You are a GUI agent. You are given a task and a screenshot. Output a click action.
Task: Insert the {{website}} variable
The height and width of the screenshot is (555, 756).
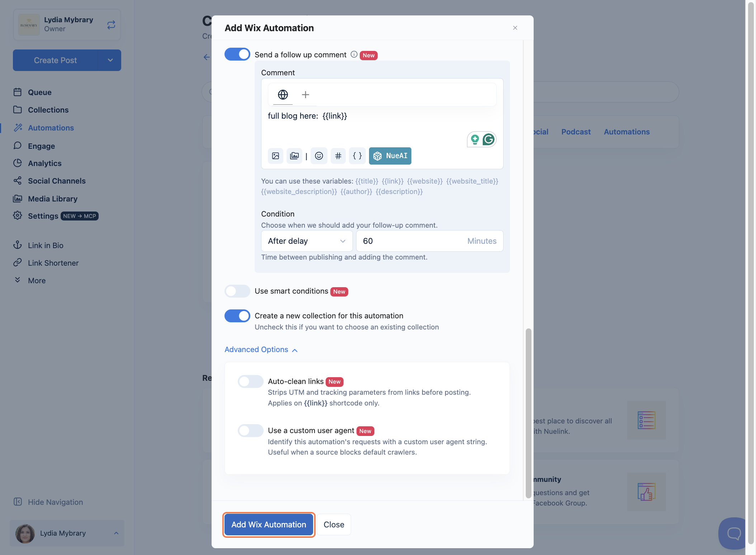(x=425, y=181)
